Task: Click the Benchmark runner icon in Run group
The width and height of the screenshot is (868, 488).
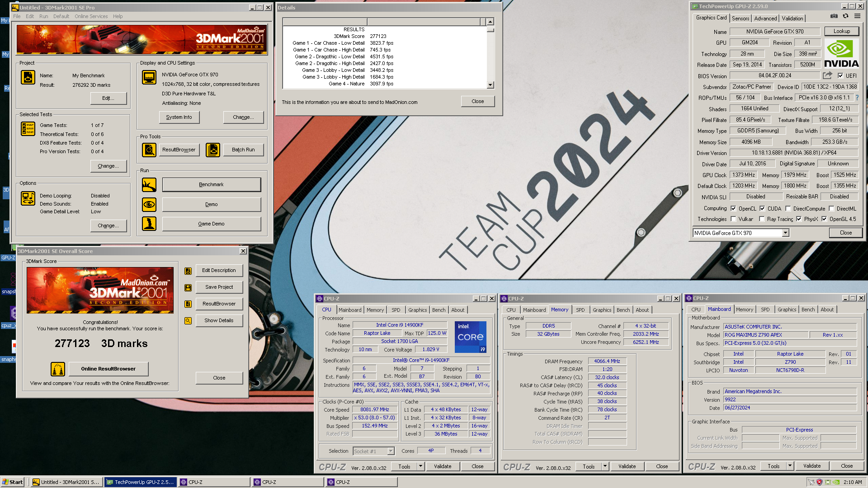Action: tap(149, 185)
